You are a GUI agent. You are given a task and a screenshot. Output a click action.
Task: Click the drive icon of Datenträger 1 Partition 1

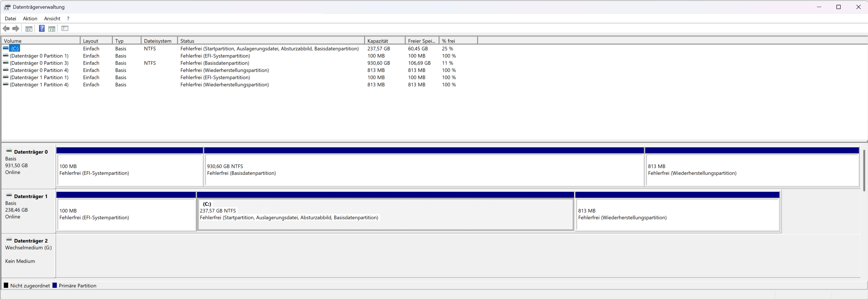[x=6, y=77]
